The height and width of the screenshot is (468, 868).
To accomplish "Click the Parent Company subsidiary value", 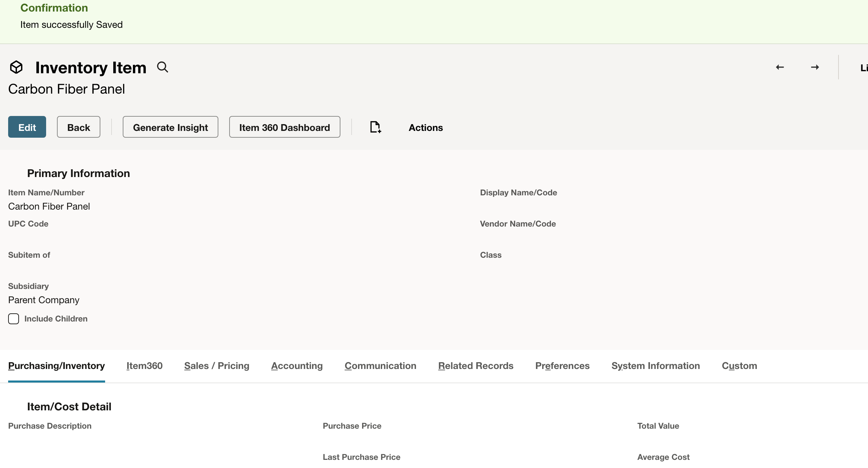I will tap(44, 300).
